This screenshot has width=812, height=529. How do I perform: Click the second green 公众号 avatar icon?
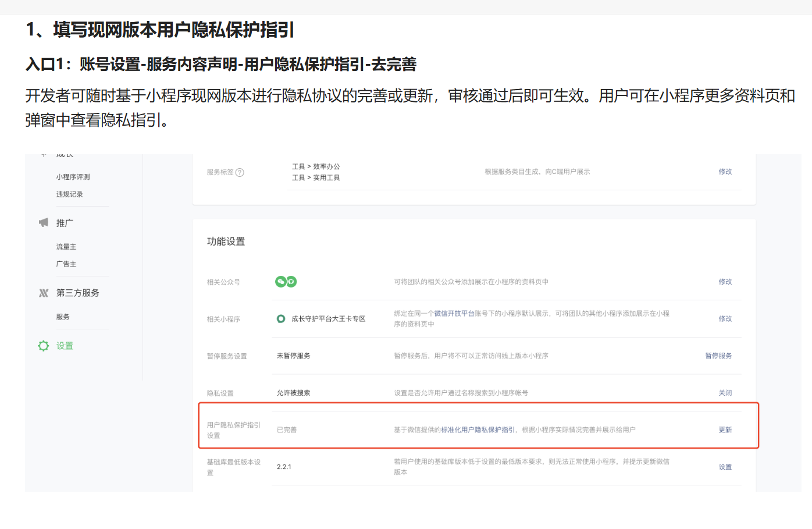pos(291,282)
